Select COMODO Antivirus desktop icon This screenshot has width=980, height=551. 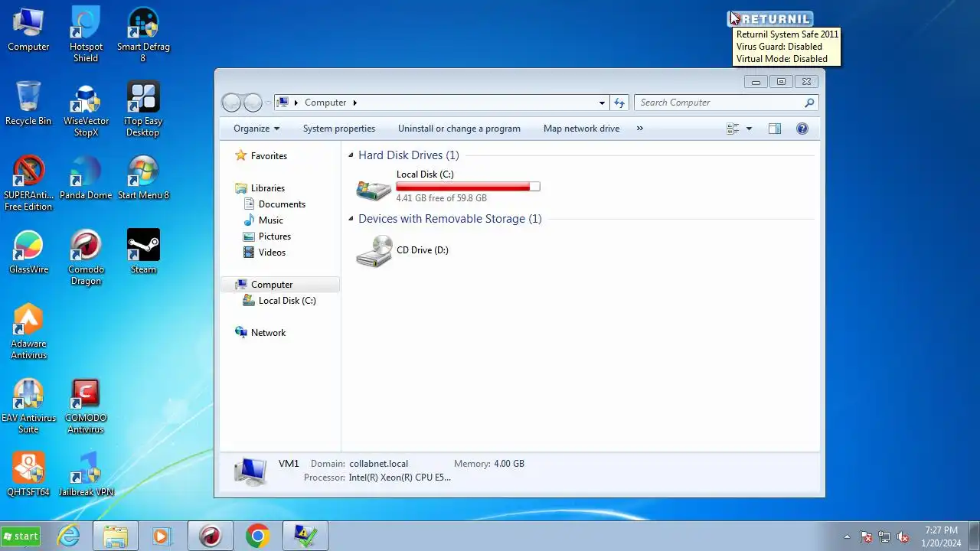click(86, 406)
